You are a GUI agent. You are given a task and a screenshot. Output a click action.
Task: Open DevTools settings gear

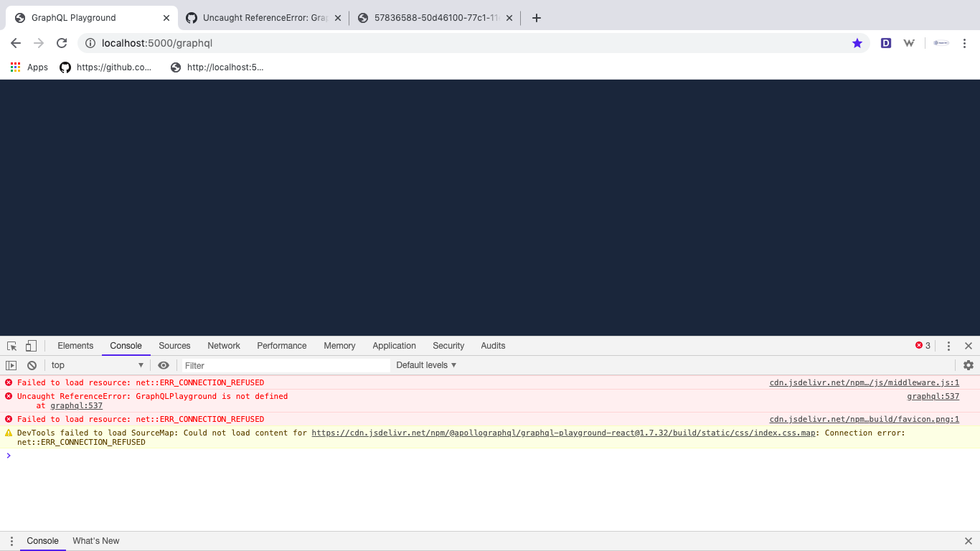pos(969,365)
